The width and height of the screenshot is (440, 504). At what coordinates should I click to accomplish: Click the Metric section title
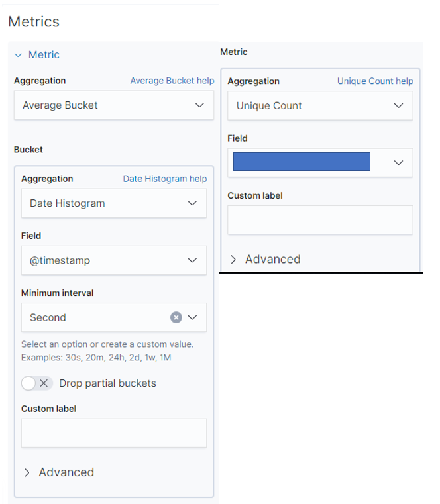click(x=44, y=55)
